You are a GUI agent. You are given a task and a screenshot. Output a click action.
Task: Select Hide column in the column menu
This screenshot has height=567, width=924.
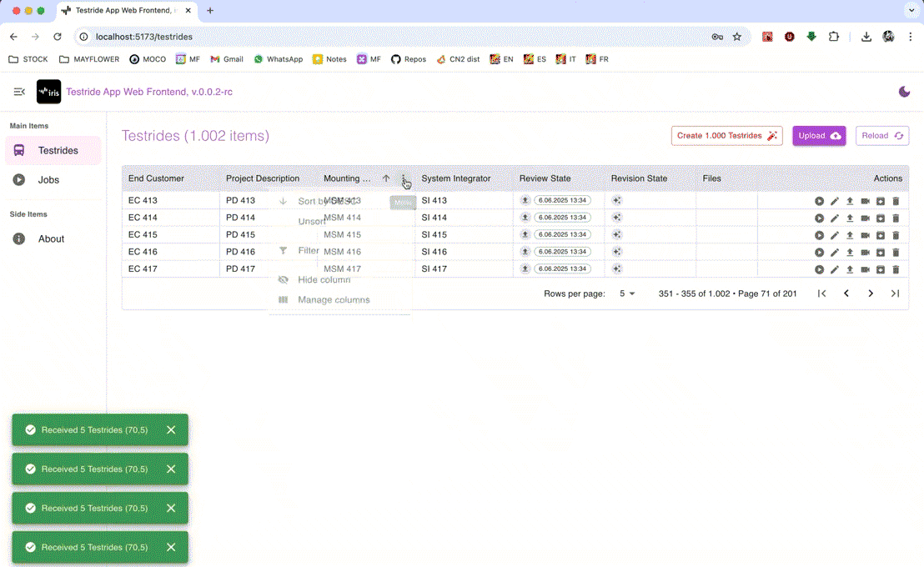pyautogui.click(x=324, y=280)
